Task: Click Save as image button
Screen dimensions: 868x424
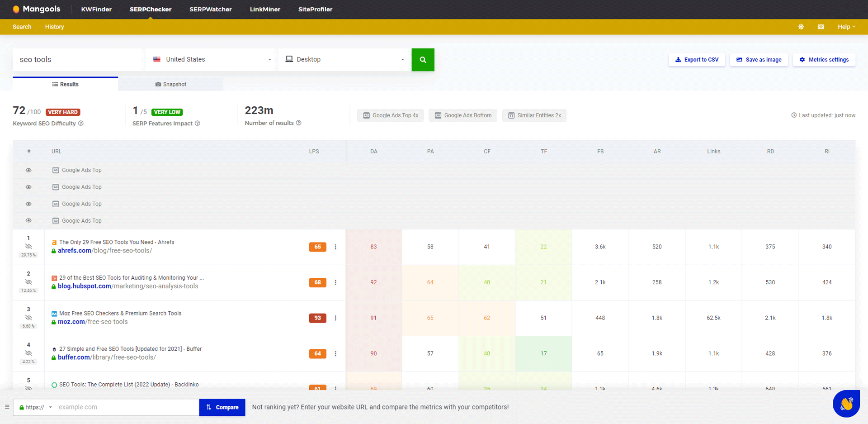Action: (x=759, y=60)
